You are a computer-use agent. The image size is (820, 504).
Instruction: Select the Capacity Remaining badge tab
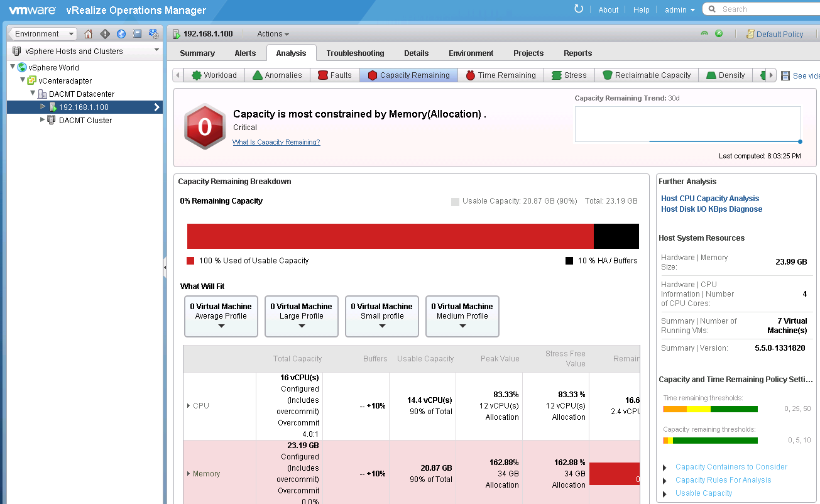(409, 75)
